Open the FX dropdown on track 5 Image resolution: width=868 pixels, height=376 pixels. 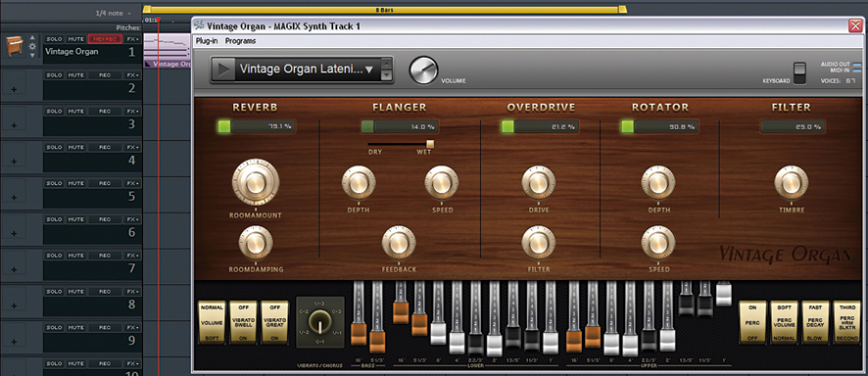coord(132,183)
